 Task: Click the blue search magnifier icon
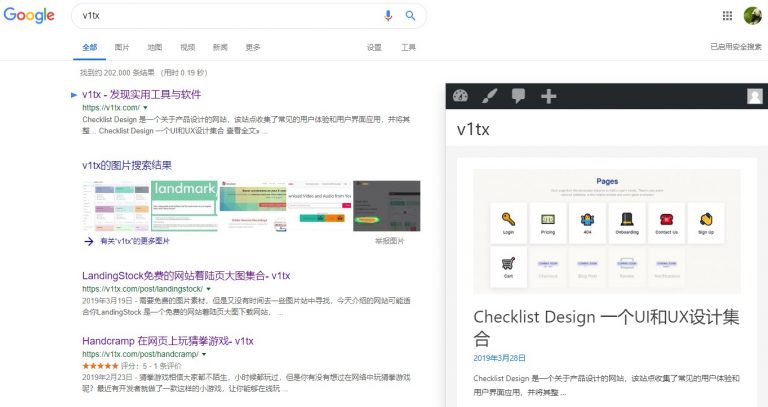410,16
